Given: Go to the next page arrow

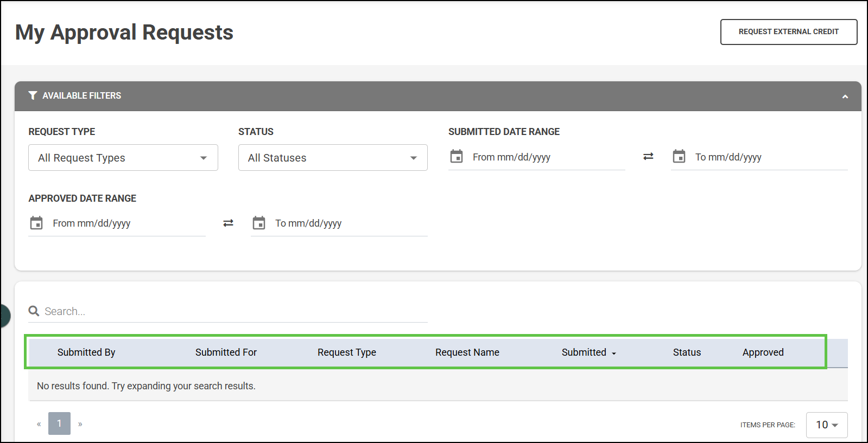Looking at the screenshot, I should click(x=80, y=424).
